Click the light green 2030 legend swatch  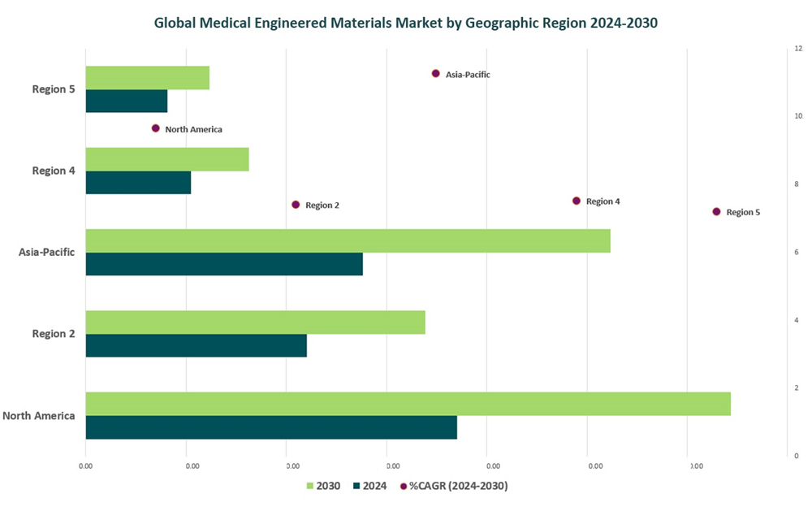click(x=309, y=486)
